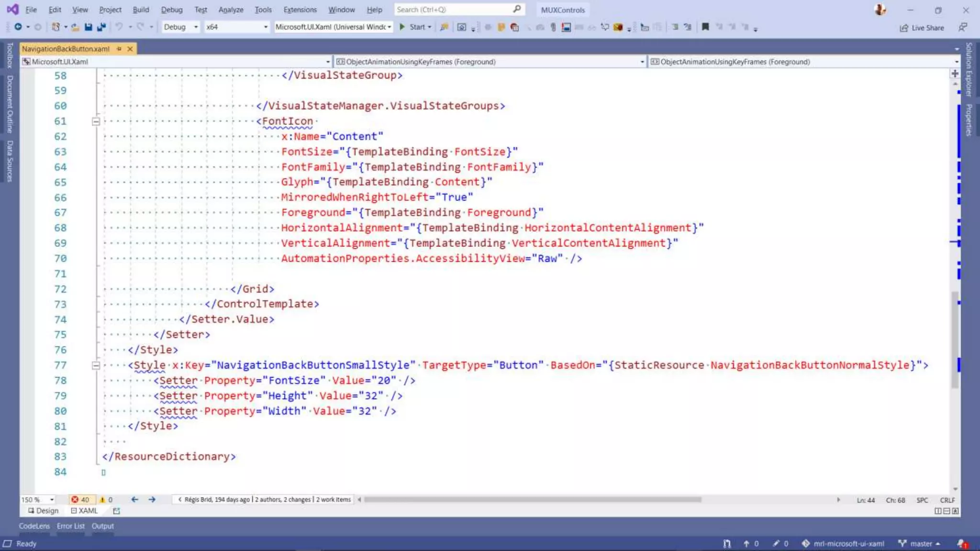The height and width of the screenshot is (551, 980).
Task: Open the Extensions menu
Action: coord(300,10)
